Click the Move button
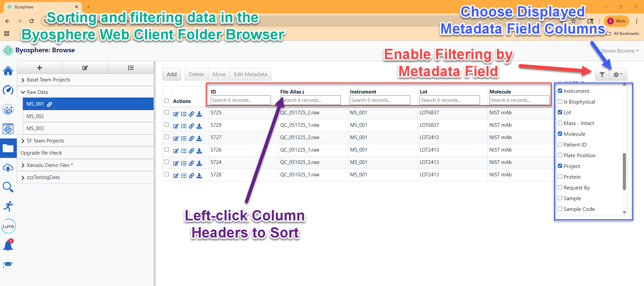644x286 pixels. tap(219, 74)
